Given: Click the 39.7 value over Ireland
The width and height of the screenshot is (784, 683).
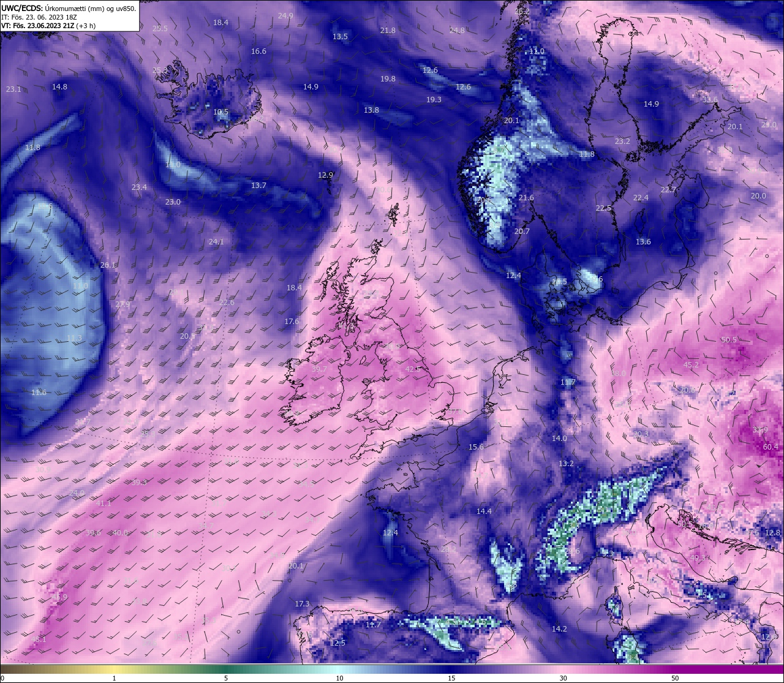Looking at the screenshot, I should tap(319, 369).
